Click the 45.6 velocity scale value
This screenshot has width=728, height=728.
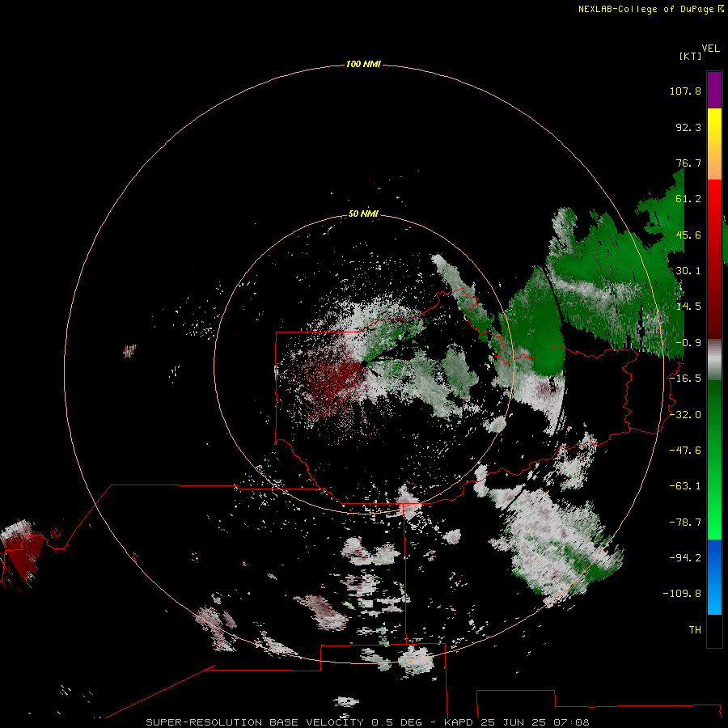click(688, 235)
